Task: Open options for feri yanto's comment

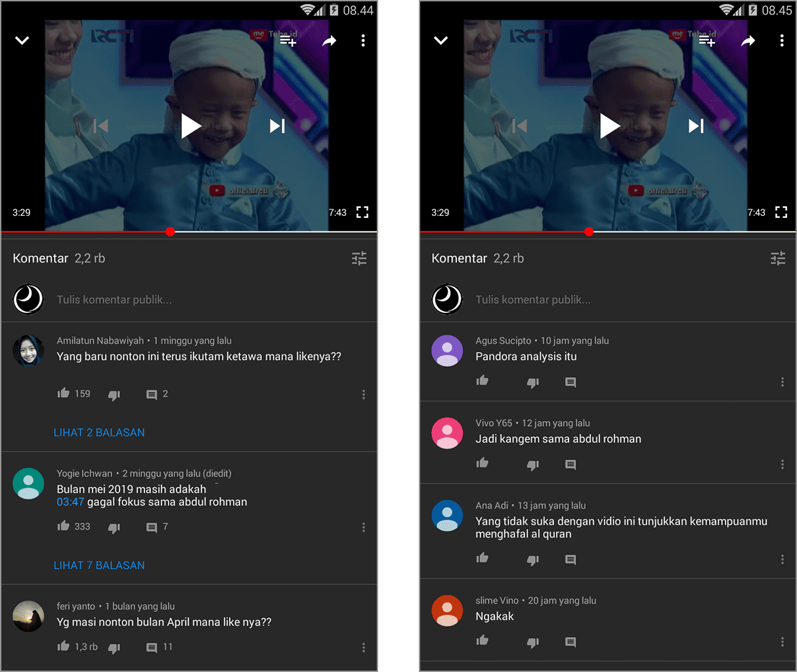Action: (x=364, y=648)
